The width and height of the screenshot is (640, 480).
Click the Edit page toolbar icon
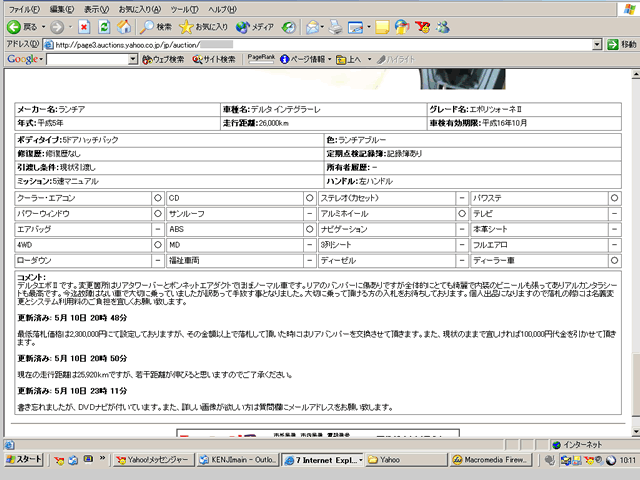tap(355, 27)
